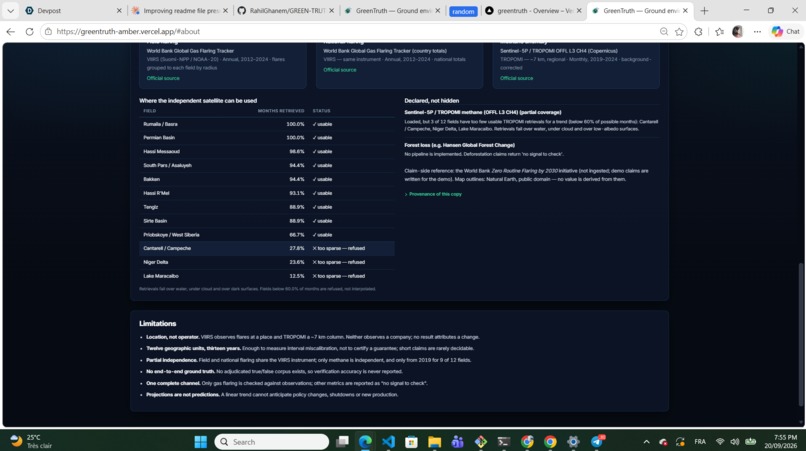Open Task View from the taskbar
The image size is (806, 451).
[342, 442]
